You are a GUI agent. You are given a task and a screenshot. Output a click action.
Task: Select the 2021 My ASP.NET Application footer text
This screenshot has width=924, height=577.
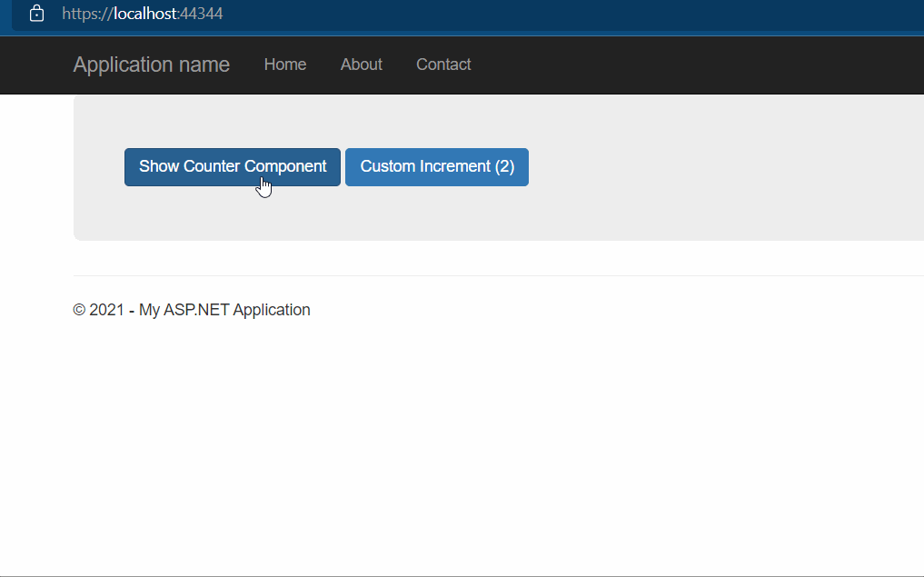[192, 310]
